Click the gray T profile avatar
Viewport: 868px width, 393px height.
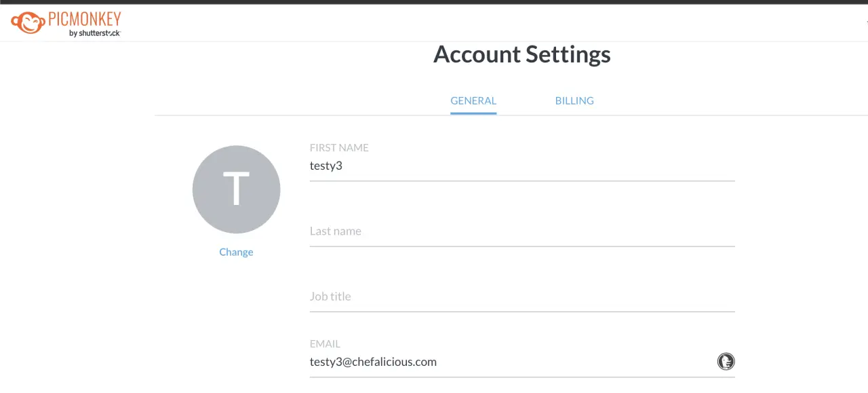[x=236, y=189]
